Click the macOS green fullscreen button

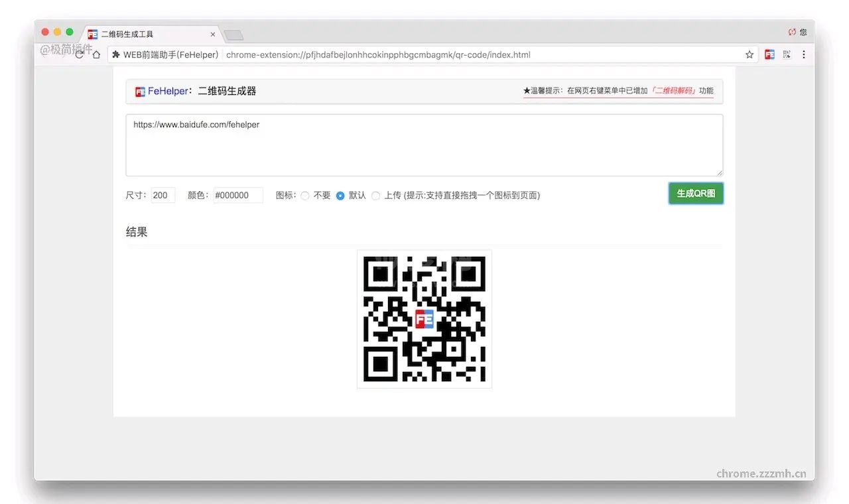70,32
